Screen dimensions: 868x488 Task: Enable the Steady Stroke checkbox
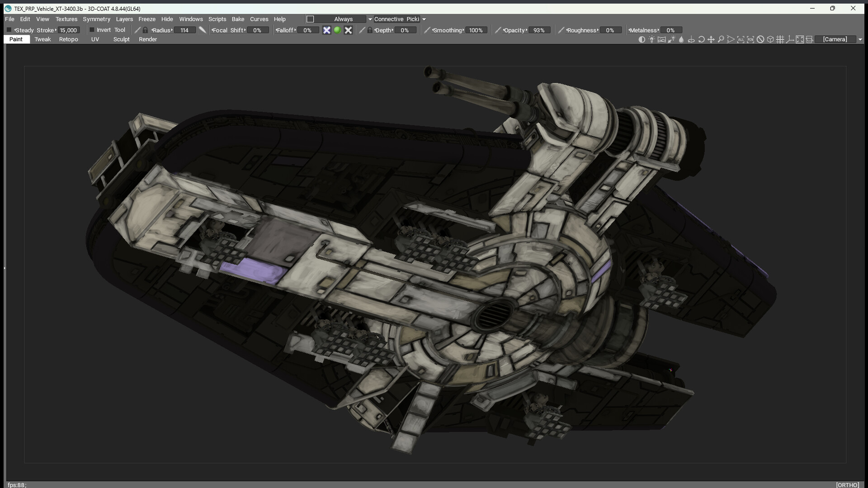point(9,30)
